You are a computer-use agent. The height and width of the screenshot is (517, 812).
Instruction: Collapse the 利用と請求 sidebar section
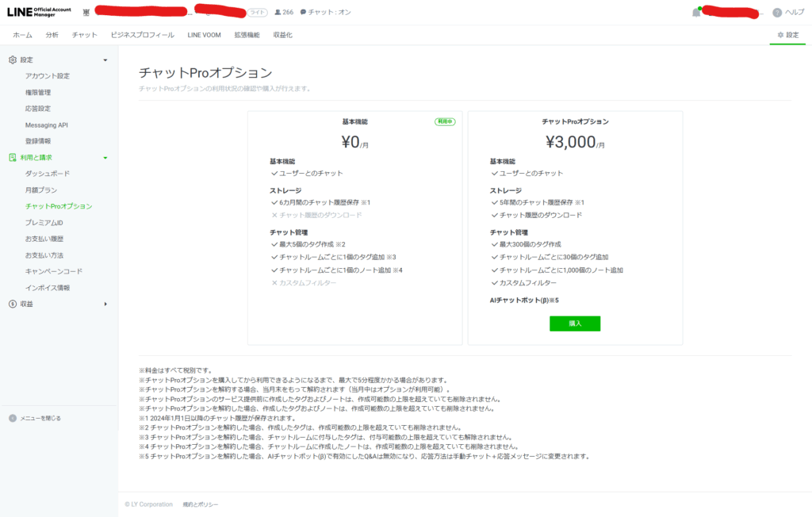tap(104, 157)
